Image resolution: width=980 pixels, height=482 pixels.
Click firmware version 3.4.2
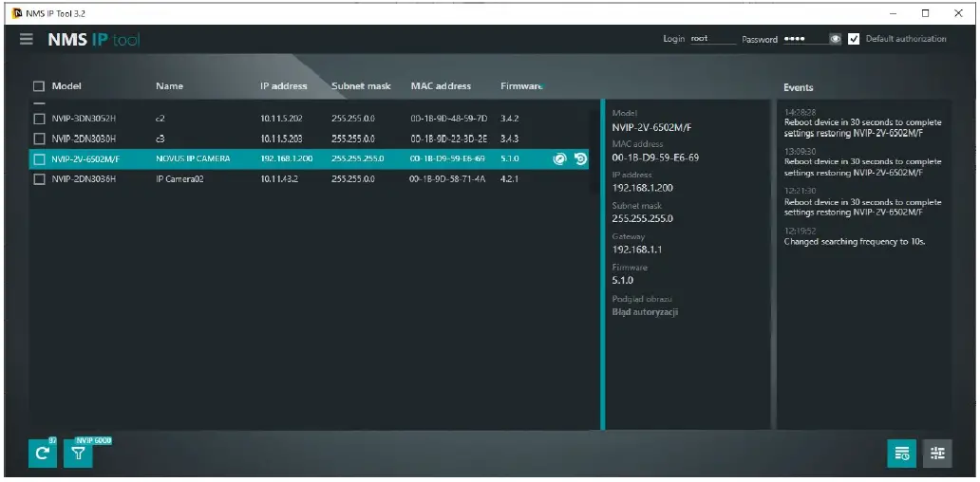(509, 119)
